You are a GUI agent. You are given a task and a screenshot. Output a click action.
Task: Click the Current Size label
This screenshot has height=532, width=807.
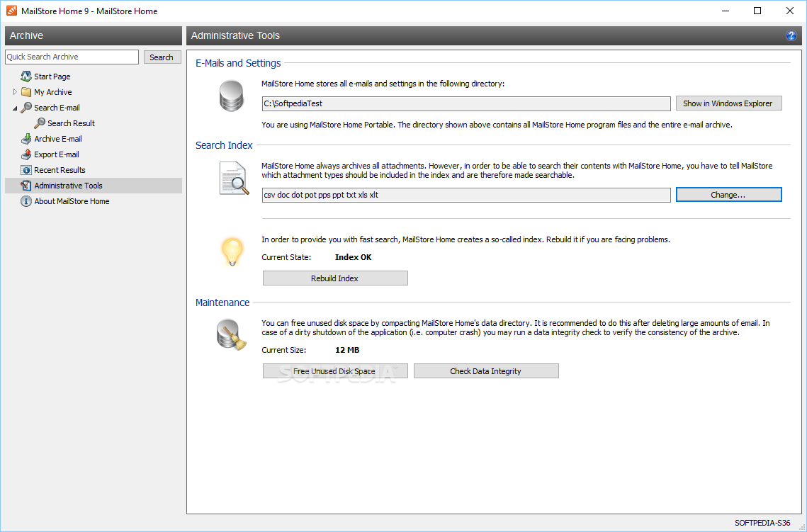tap(283, 350)
